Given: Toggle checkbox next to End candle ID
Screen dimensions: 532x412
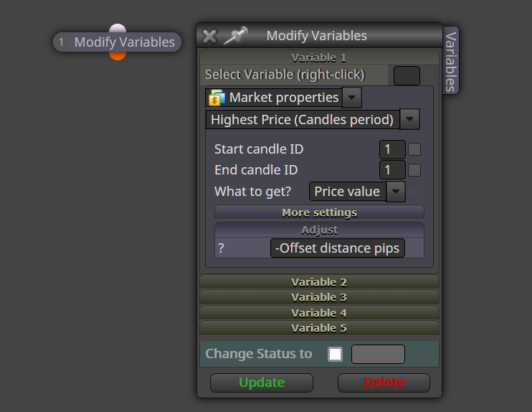Looking at the screenshot, I should 414,170.
